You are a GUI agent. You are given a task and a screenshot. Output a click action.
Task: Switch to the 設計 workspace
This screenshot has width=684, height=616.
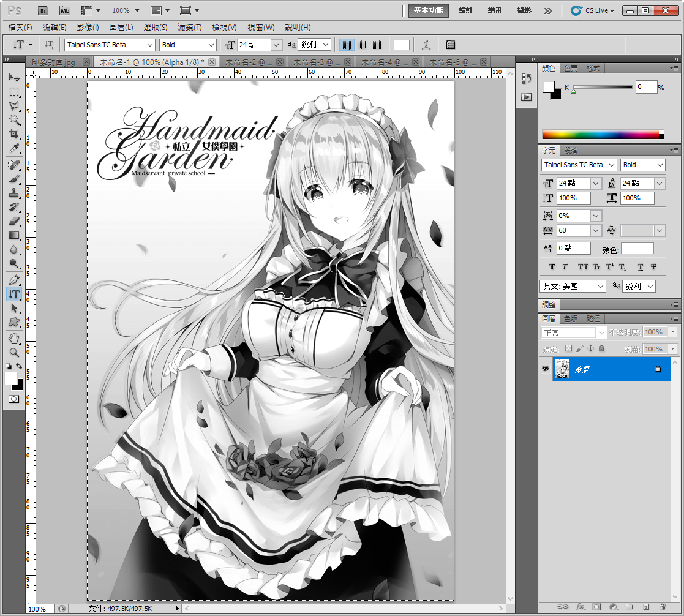tap(465, 10)
